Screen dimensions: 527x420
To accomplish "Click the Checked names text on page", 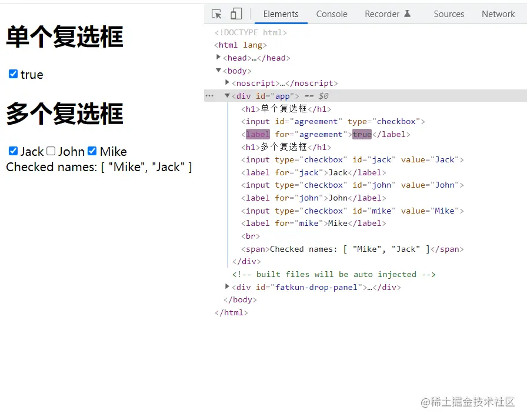I will (99, 167).
